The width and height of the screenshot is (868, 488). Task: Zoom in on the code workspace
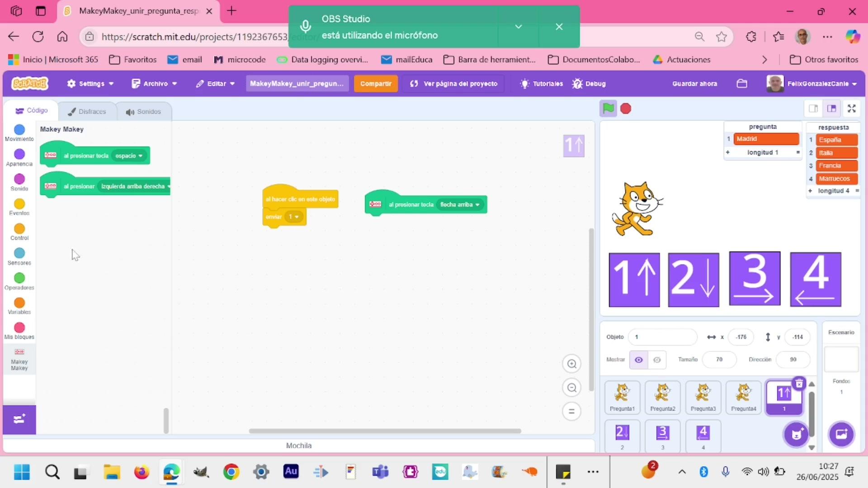click(x=571, y=364)
